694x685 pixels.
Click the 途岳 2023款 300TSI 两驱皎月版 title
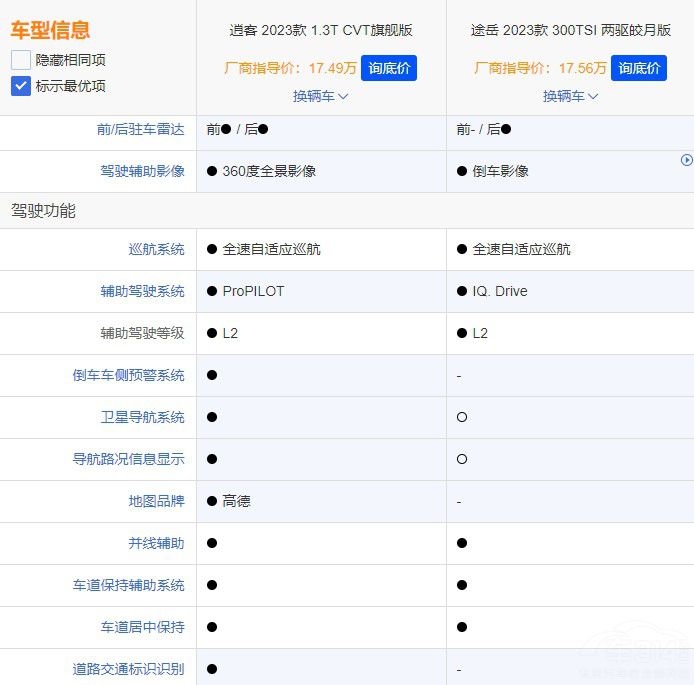pyautogui.click(x=570, y=30)
